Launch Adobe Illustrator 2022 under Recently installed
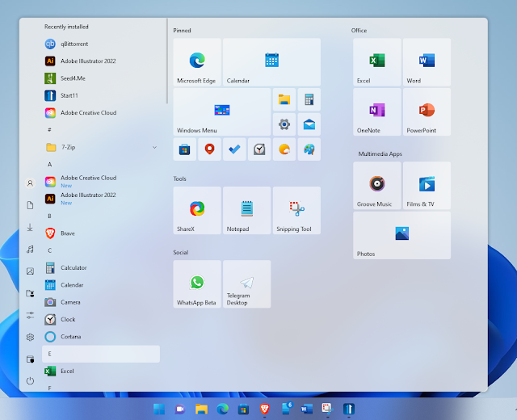Image resolution: width=517 pixels, height=420 pixels. (101, 61)
